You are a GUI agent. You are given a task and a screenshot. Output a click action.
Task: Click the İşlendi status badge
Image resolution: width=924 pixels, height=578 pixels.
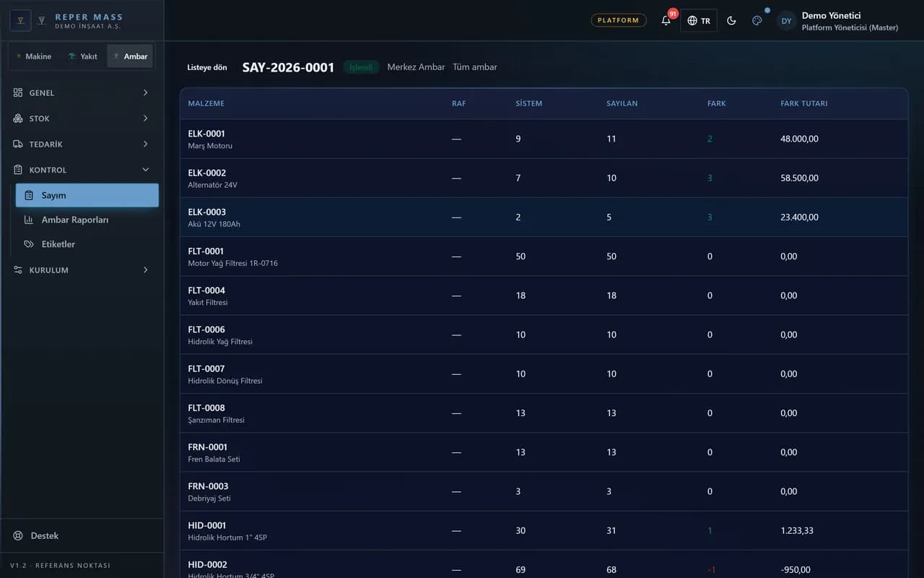361,67
